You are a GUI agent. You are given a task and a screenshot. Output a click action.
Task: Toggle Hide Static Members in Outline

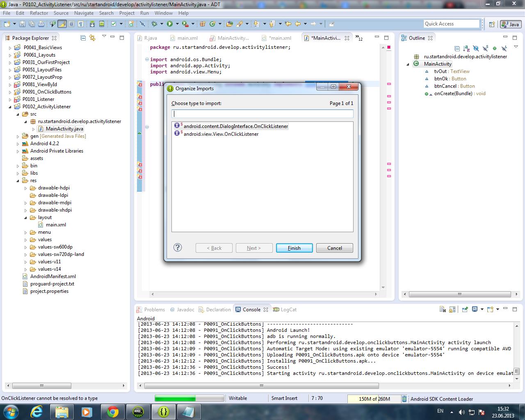point(485,48)
